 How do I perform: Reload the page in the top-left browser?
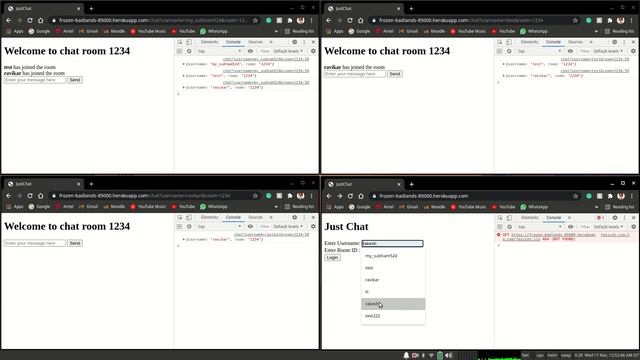[x=30, y=20]
